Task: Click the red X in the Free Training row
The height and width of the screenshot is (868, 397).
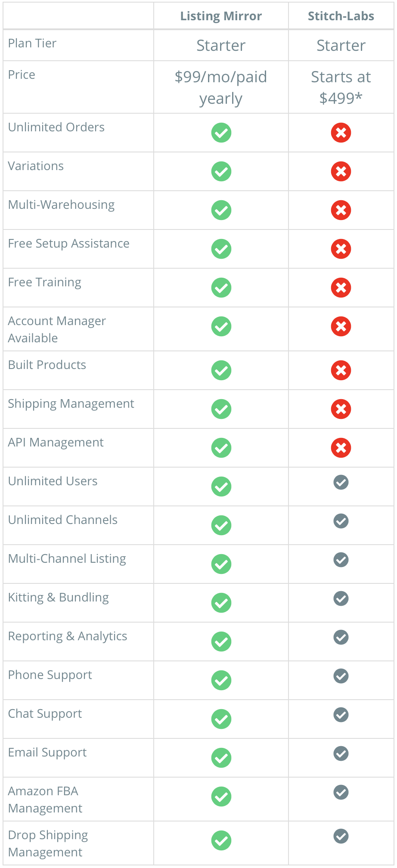Action: point(341,288)
